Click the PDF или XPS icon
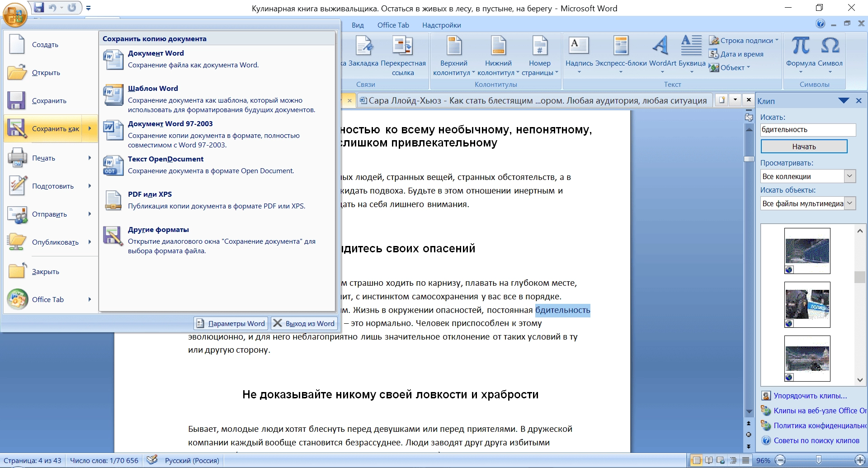 tap(113, 200)
